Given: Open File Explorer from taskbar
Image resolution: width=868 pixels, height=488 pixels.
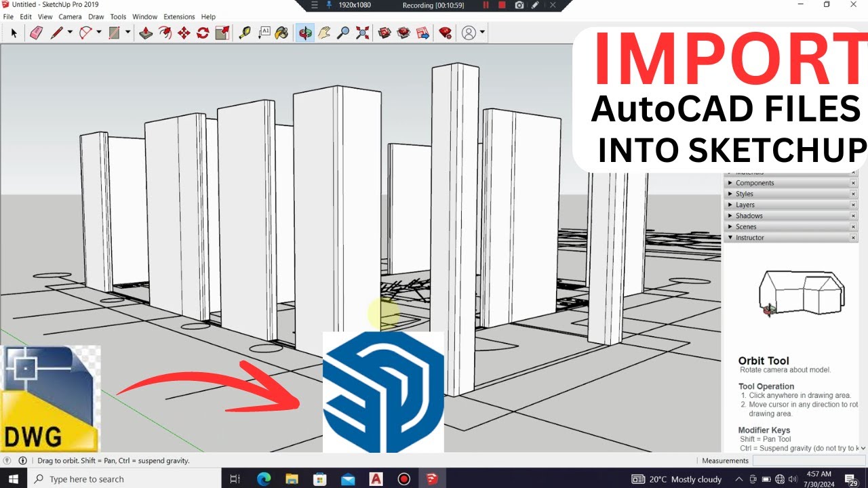Looking at the screenshot, I should point(292,479).
